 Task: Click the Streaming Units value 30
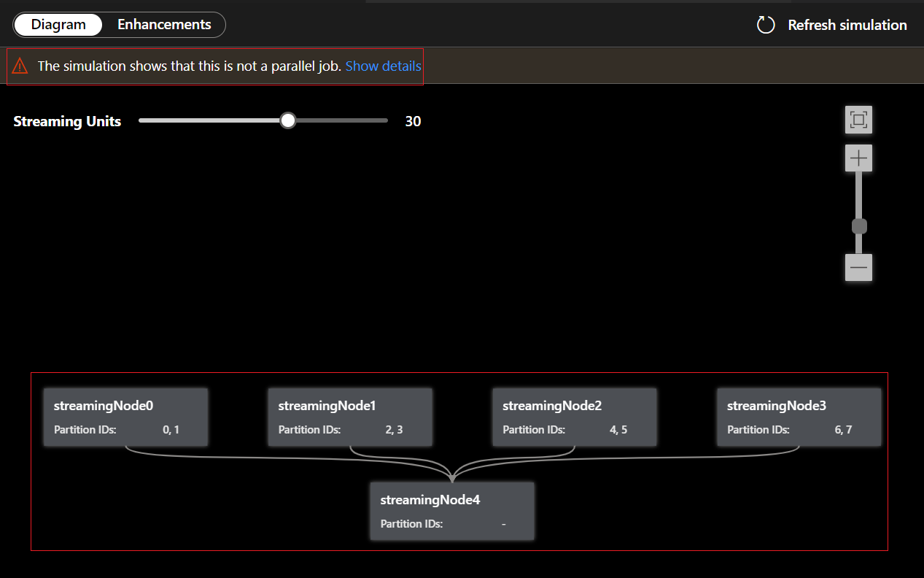(x=413, y=121)
